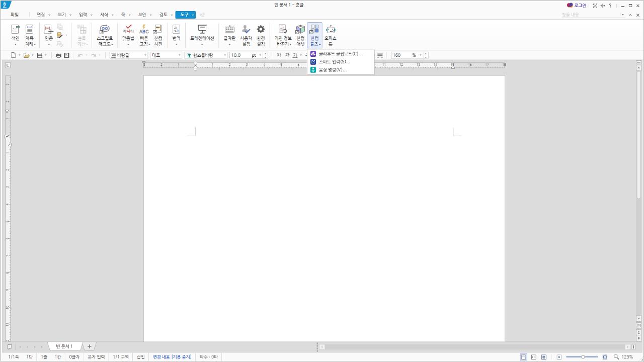This screenshot has width=644, height=362.
Task: Switch to width-fit view icon in status bar
Action: click(534, 357)
